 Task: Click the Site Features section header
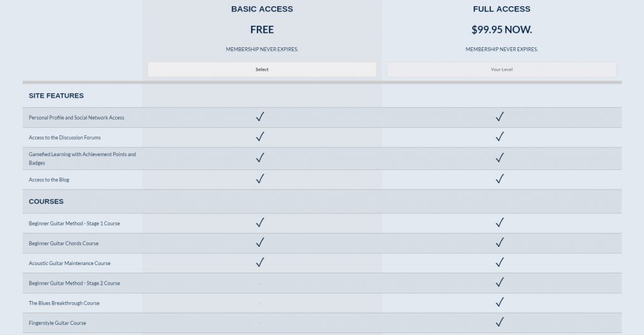[x=56, y=96]
